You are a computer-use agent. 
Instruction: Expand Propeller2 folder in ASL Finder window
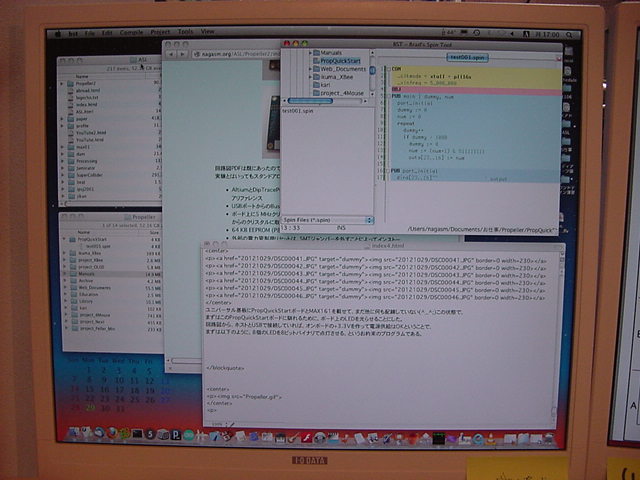(x=62, y=83)
